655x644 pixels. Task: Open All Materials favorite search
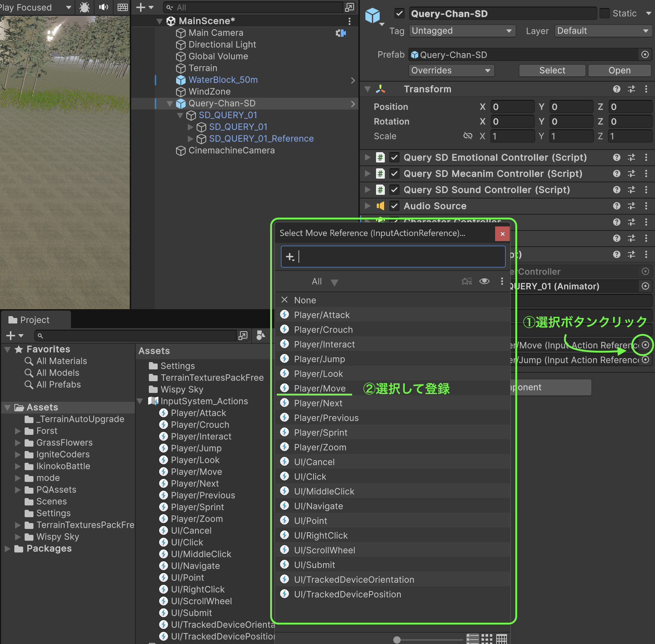61,361
